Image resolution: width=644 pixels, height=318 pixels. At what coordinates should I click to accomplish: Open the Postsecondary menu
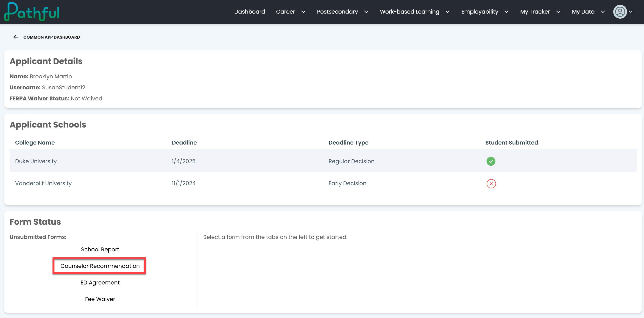[337, 12]
